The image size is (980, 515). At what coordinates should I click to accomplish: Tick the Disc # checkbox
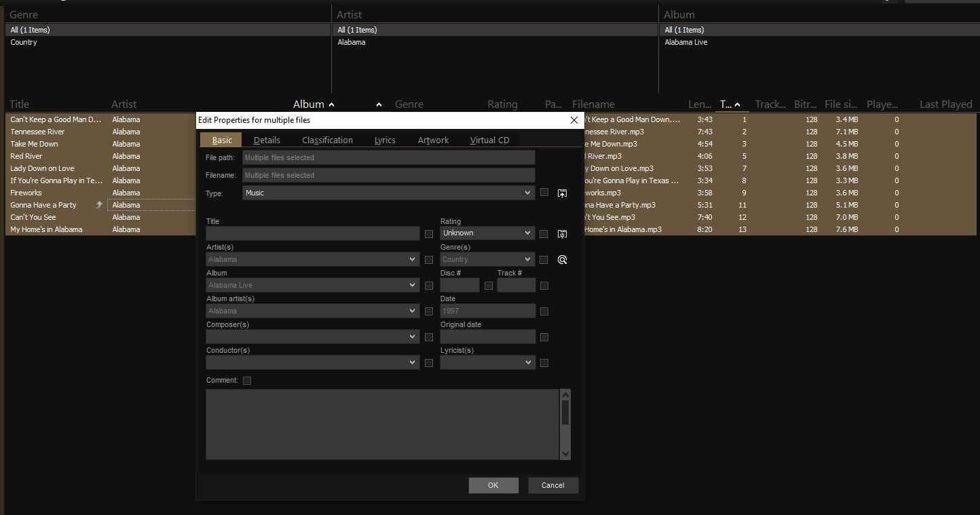489,286
